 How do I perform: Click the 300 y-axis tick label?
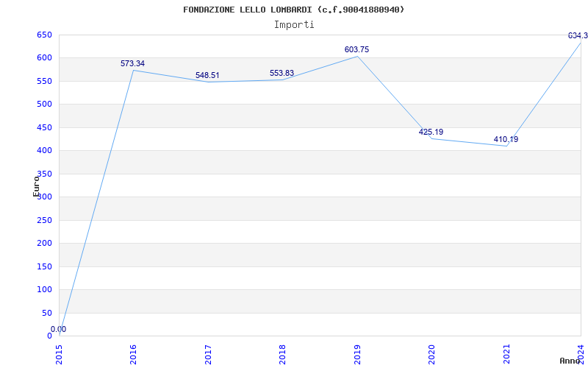point(44,197)
